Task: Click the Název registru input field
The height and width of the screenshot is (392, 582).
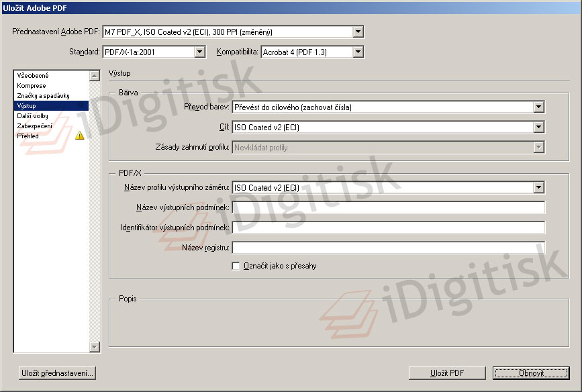Action: pos(388,248)
